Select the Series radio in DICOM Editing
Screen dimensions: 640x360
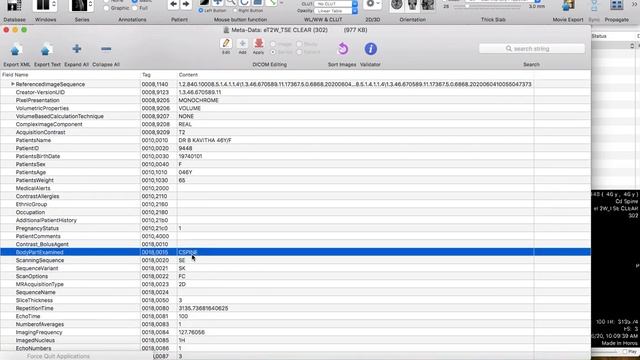[273, 52]
